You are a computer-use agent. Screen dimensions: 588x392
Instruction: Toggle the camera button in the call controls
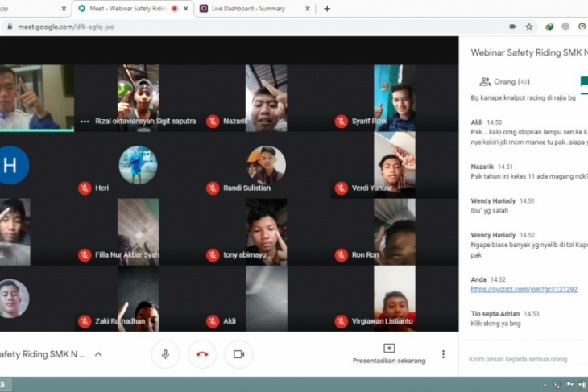239,354
